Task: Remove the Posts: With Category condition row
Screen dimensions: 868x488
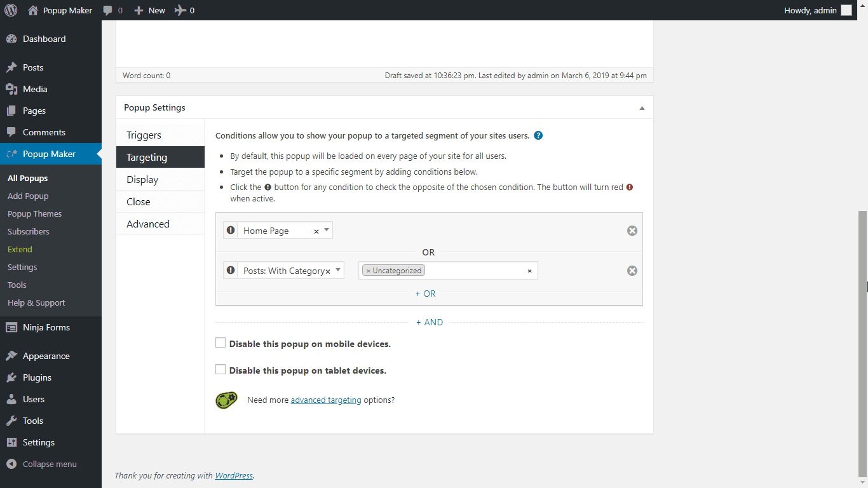Action: [x=632, y=271]
